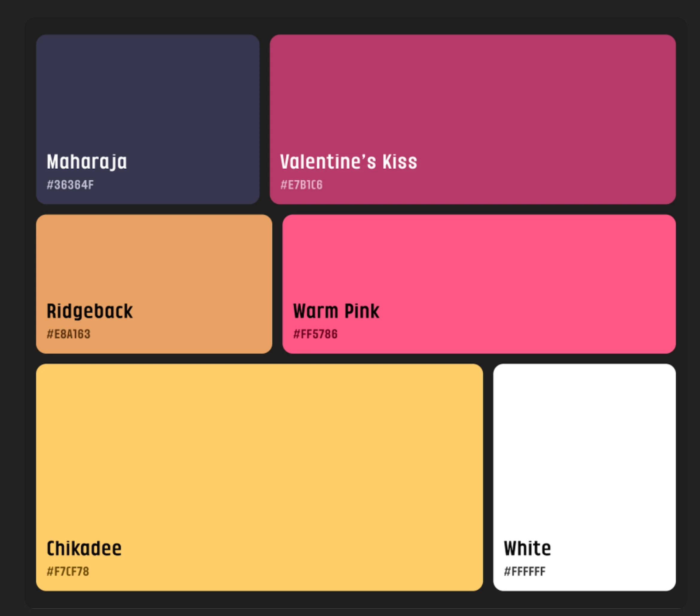700x616 pixels.
Task: Click the Warm Pink title text
Action: [336, 311]
